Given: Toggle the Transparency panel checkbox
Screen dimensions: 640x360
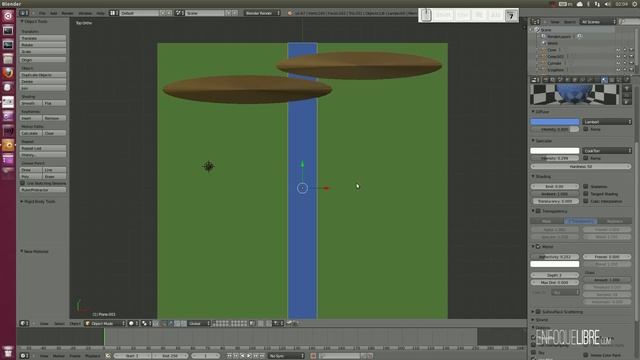Looking at the screenshot, I should click(x=538, y=211).
